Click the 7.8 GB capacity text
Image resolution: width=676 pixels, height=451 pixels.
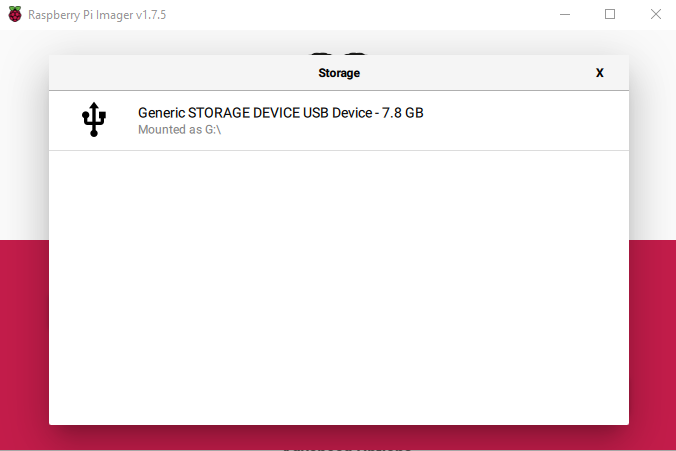tap(400, 113)
